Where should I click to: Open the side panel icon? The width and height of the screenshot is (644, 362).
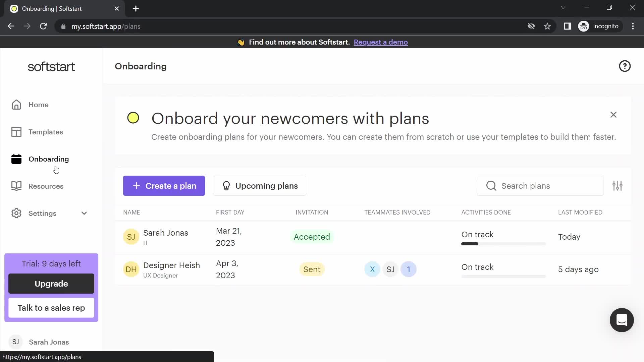coord(567,26)
